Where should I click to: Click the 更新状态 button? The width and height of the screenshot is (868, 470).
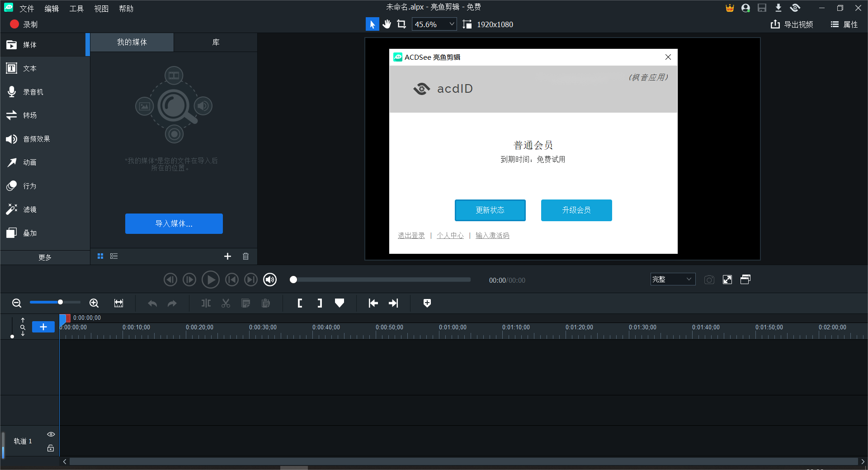coord(490,210)
